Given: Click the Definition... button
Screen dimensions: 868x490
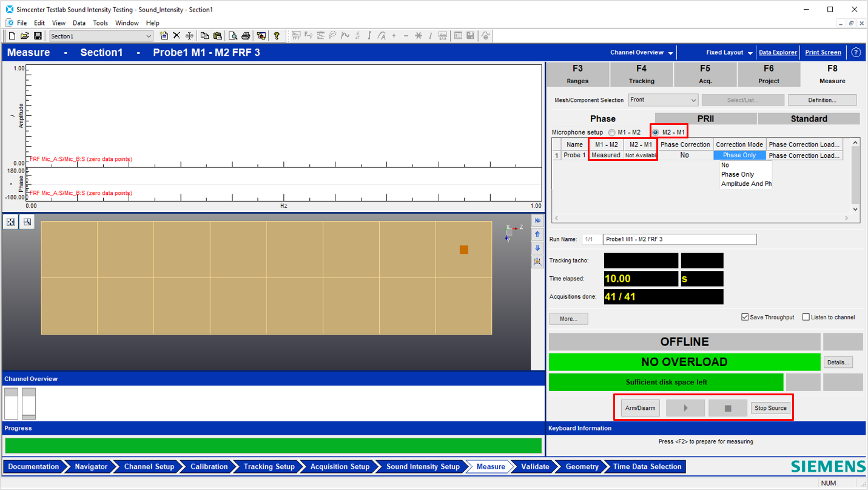Looking at the screenshot, I should click(x=822, y=100).
